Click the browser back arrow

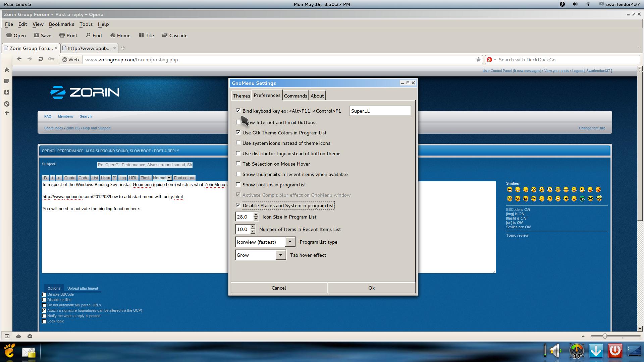19,59
